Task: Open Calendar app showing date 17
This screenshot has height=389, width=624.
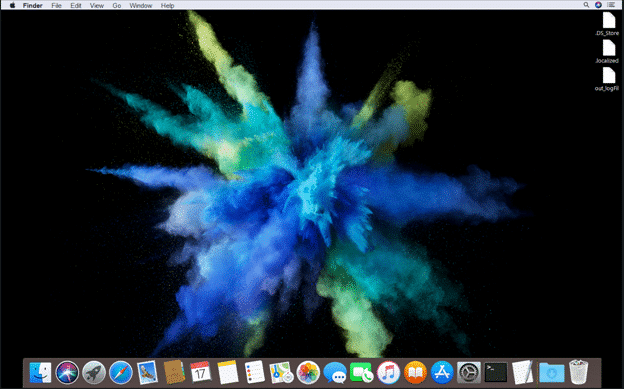Action: point(201,373)
